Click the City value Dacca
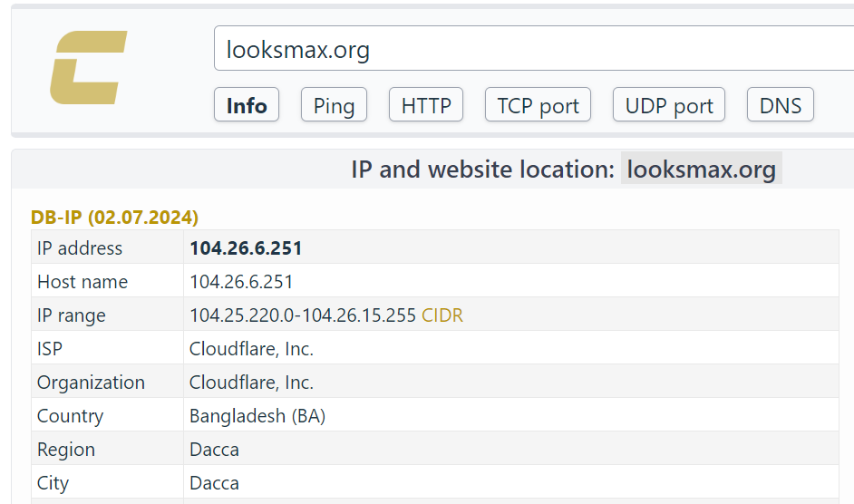This screenshot has width=854, height=504. tap(214, 483)
